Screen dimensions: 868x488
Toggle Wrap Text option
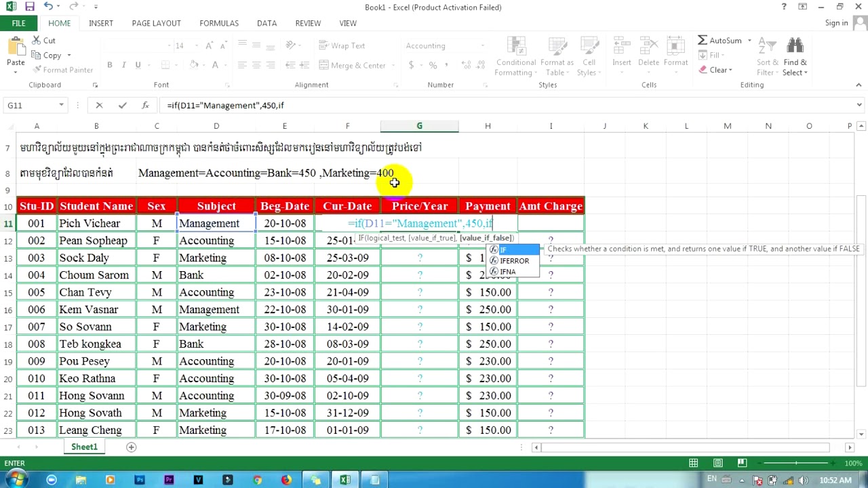(341, 45)
